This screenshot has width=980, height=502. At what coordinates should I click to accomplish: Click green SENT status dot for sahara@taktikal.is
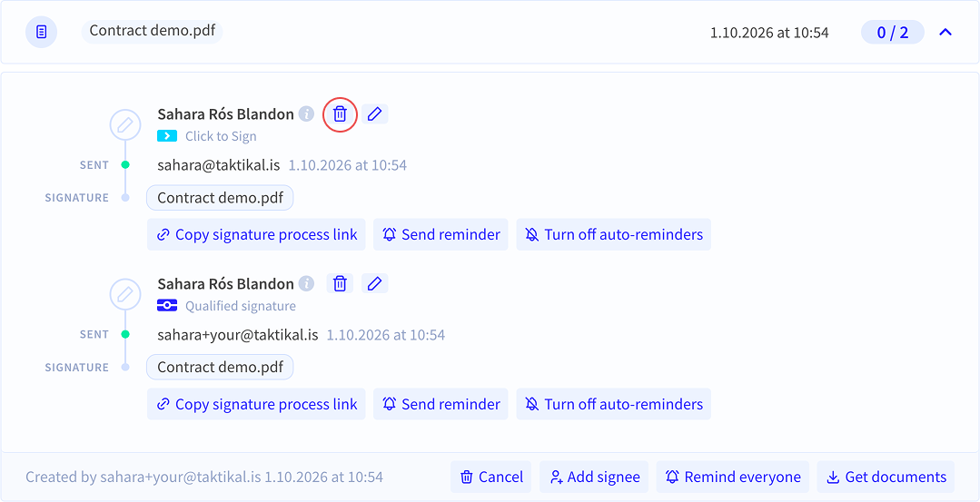(x=125, y=165)
